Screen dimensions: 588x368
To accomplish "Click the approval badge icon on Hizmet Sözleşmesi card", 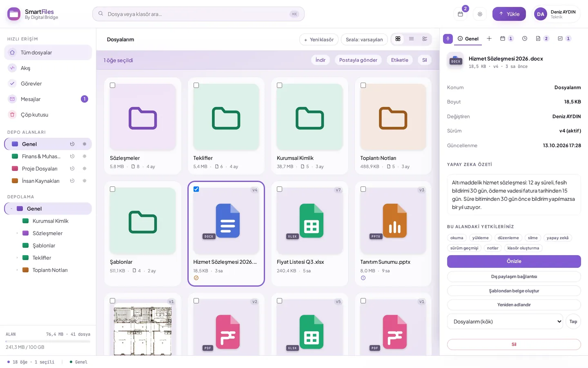I will coord(196,278).
